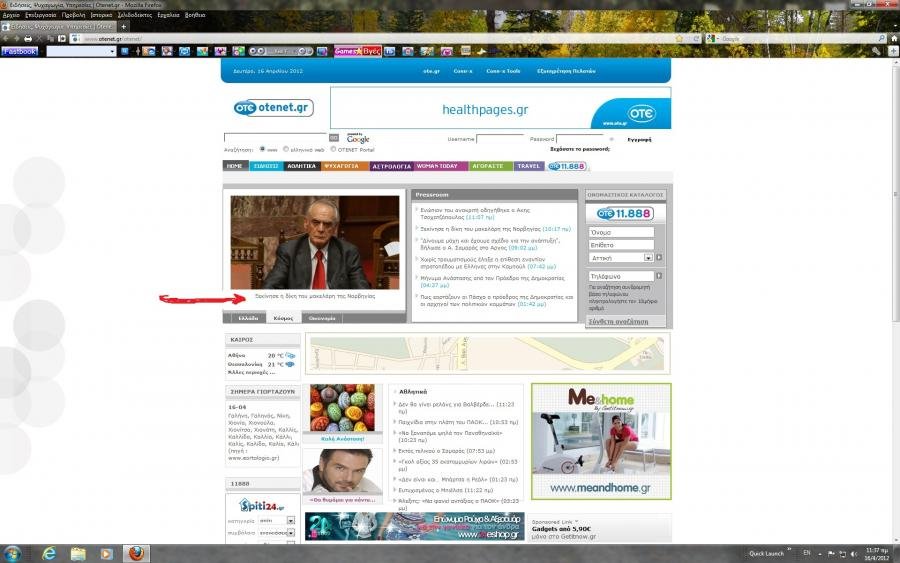Select the 'OTENET Portal' radio button

coord(333,149)
